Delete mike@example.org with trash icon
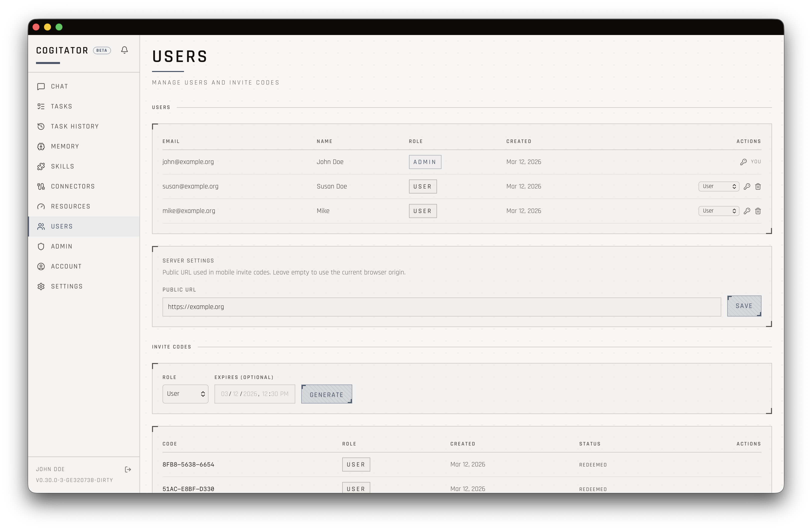This screenshot has height=530, width=812. tap(758, 211)
